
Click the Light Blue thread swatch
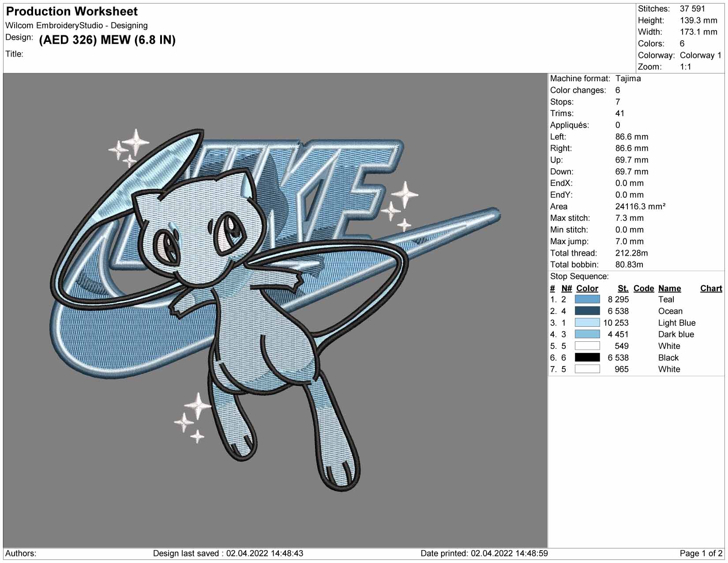pyautogui.click(x=587, y=323)
